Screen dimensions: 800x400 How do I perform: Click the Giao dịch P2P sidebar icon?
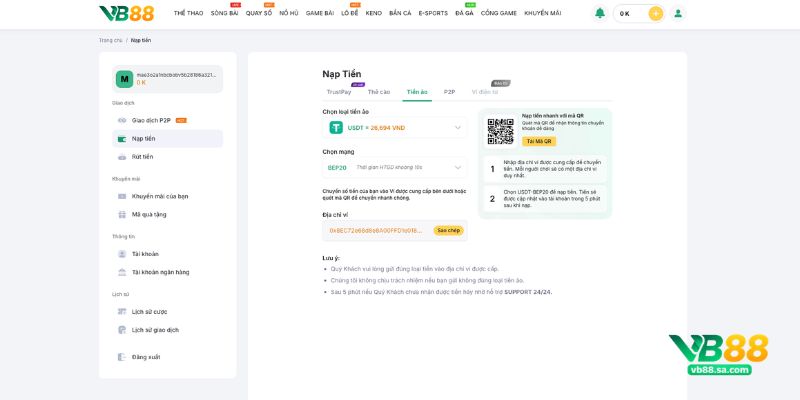(x=122, y=120)
